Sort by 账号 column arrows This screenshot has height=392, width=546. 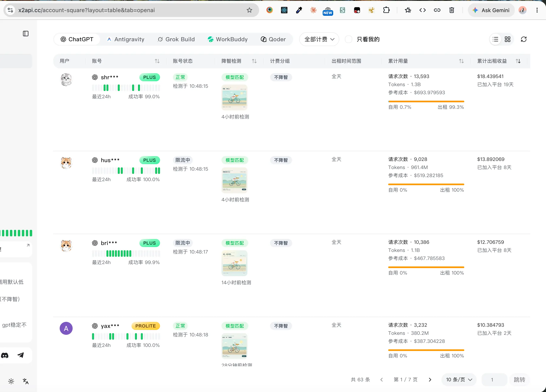(x=157, y=61)
